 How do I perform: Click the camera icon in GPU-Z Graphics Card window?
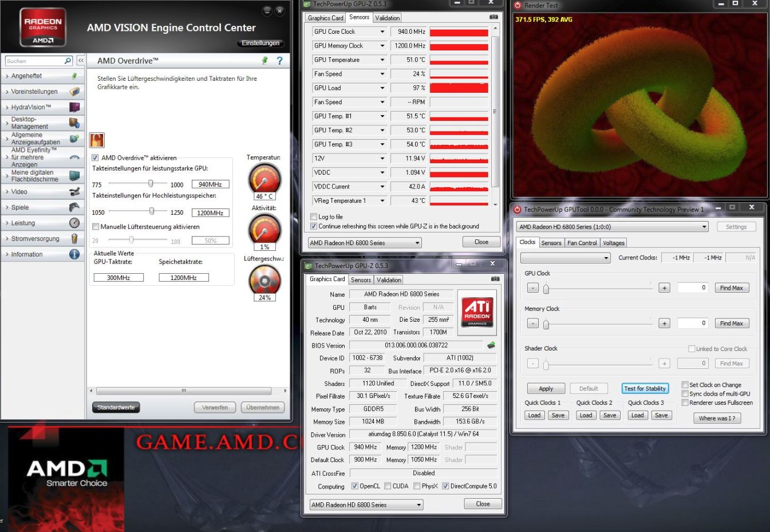(x=495, y=279)
